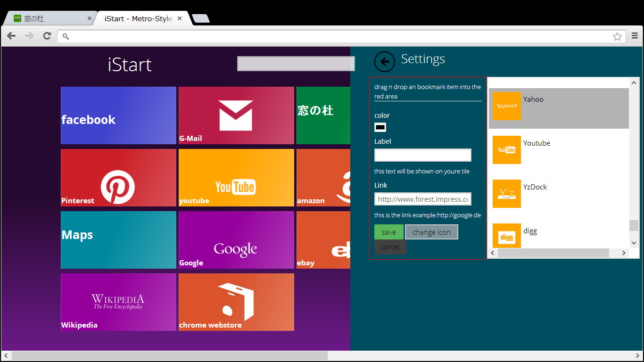Switch to the 窓の杜 browser tab
The width and height of the screenshot is (644, 362).
(x=50, y=19)
